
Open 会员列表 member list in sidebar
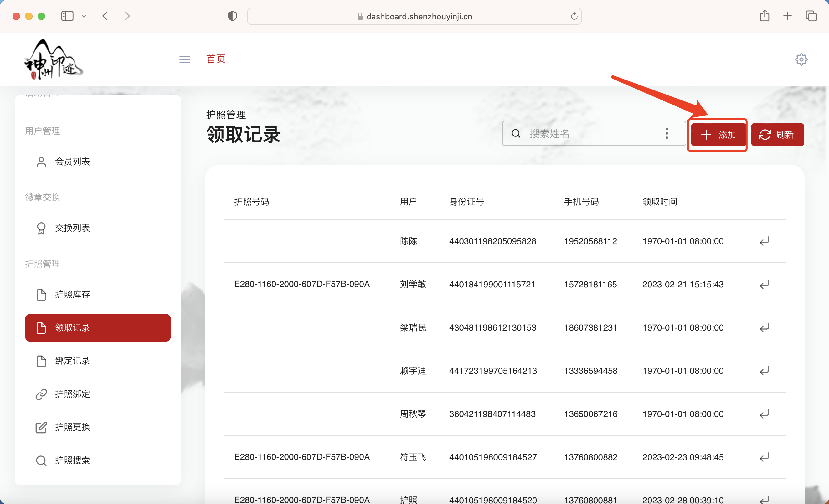tap(72, 162)
